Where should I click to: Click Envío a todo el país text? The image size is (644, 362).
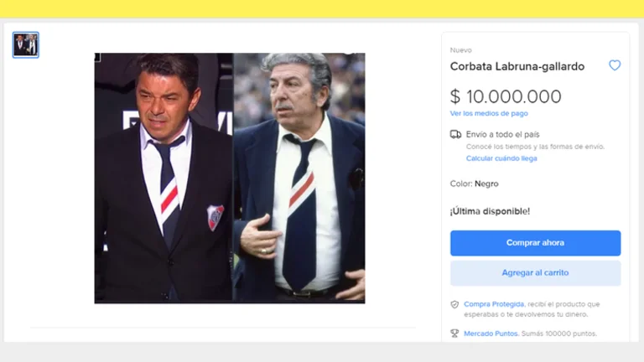503,135
